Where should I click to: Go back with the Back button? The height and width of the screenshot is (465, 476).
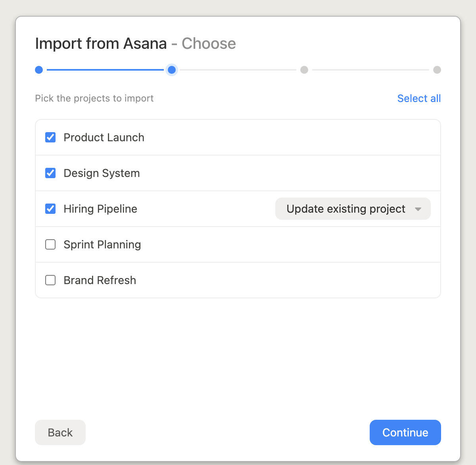tap(60, 432)
